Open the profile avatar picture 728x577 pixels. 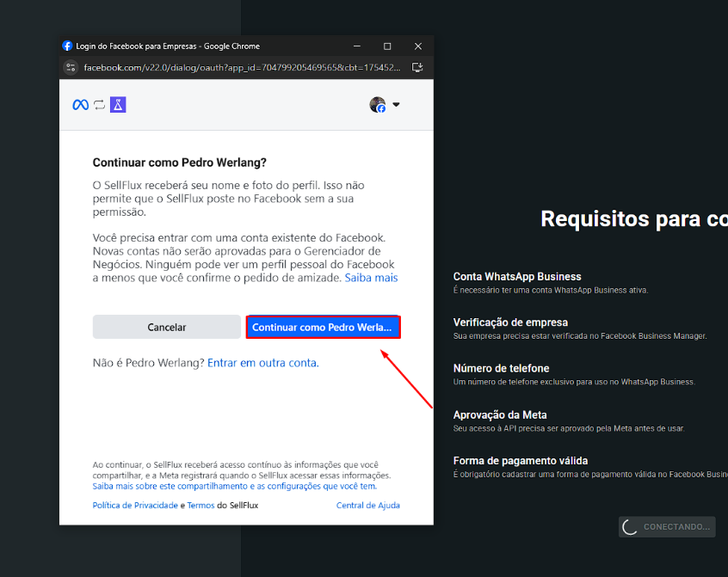(378, 104)
